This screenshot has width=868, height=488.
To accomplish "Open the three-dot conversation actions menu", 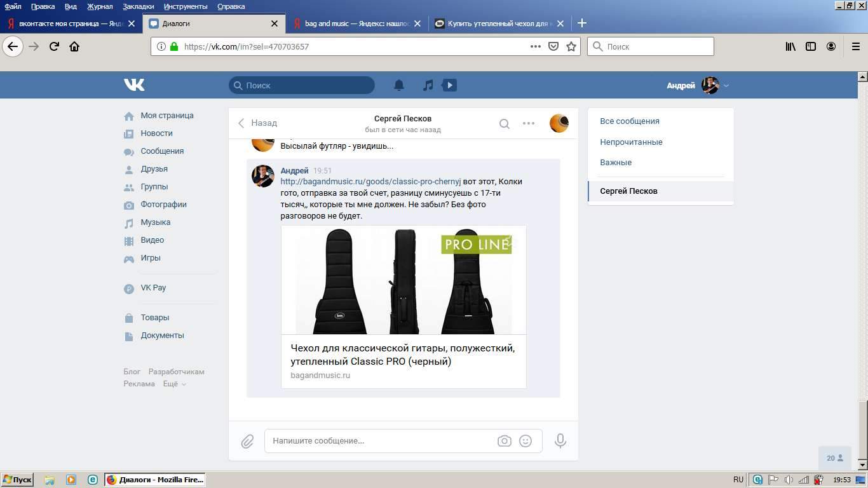I will pyautogui.click(x=529, y=123).
